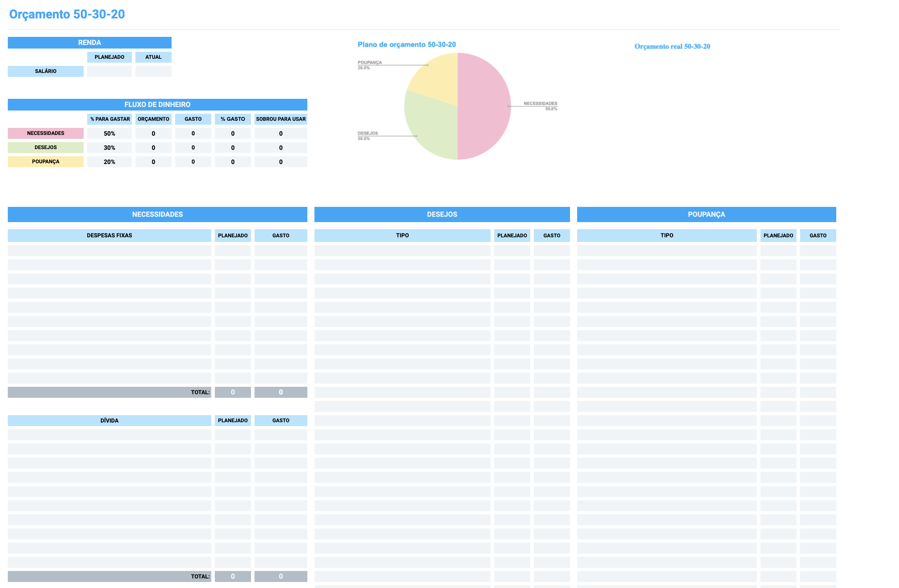Select the title Orçamento real 50-30-20
899x588 pixels.
pyautogui.click(x=672, y=46)
